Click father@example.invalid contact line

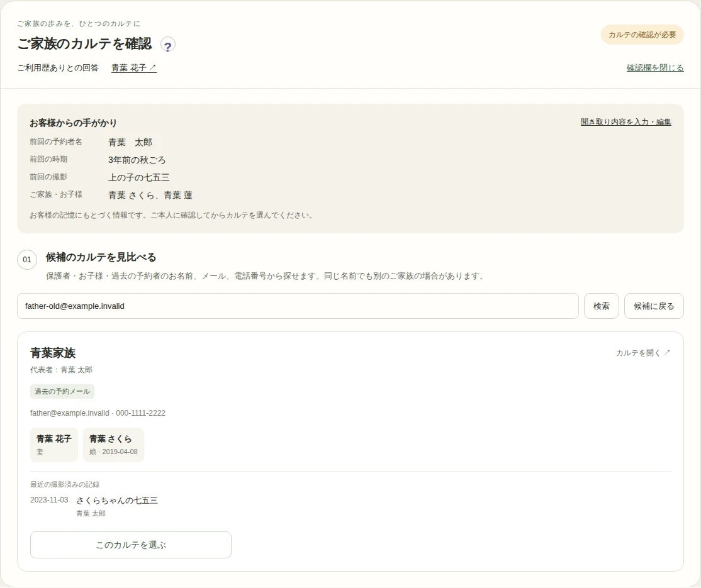[x=98, y=413]
